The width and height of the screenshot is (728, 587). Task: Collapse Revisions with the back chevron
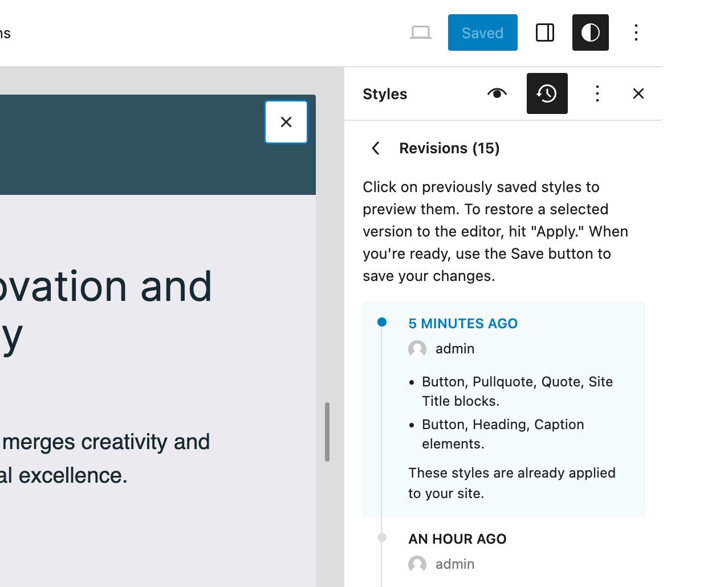(x=375, y=148)
